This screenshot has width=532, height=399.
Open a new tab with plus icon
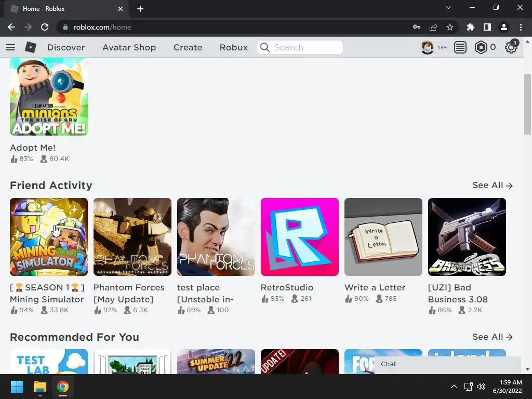coord(140,9)
